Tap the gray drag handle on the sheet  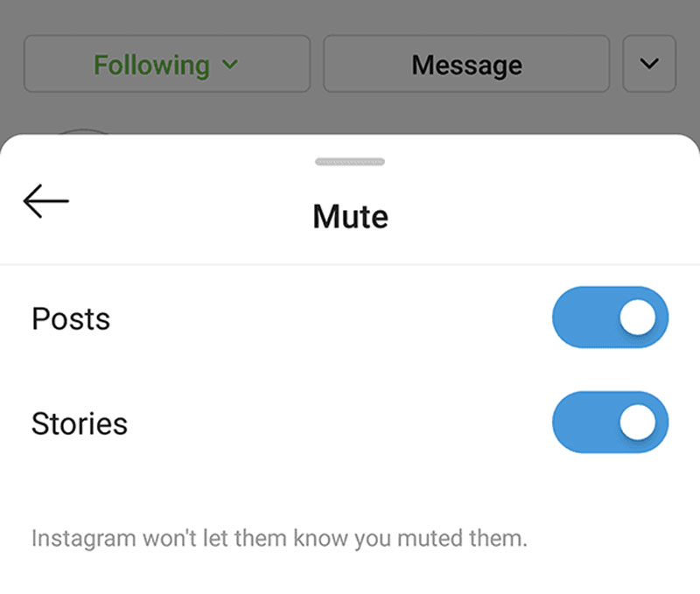(x=350, y=162)
